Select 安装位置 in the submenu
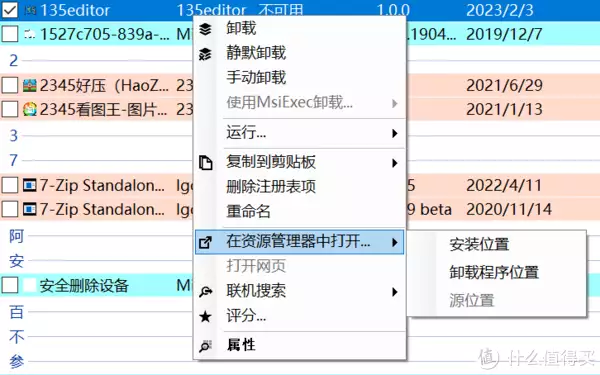 tap(479, 244)
